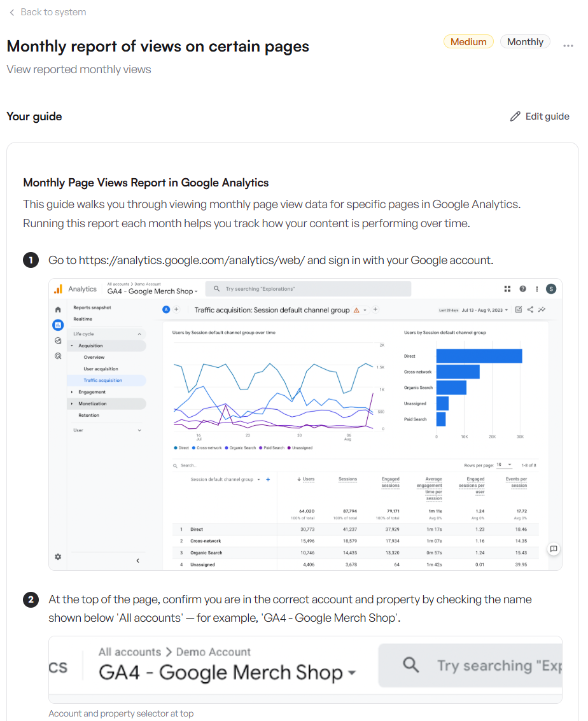
Task: Open the more options ellipsis menu
Action: click(x=568, y=45)
